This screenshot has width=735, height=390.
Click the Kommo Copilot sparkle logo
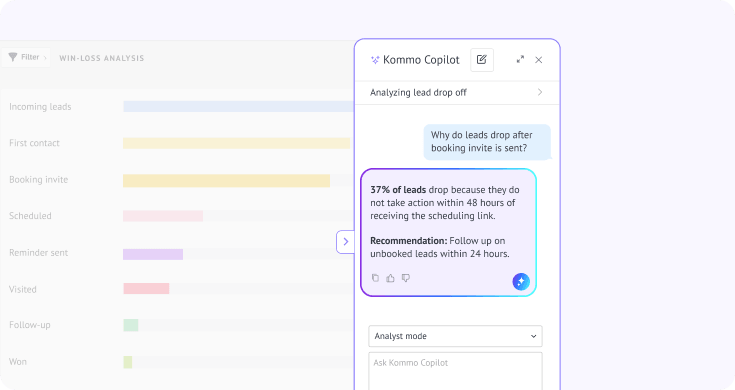click(x=375, y=60)
